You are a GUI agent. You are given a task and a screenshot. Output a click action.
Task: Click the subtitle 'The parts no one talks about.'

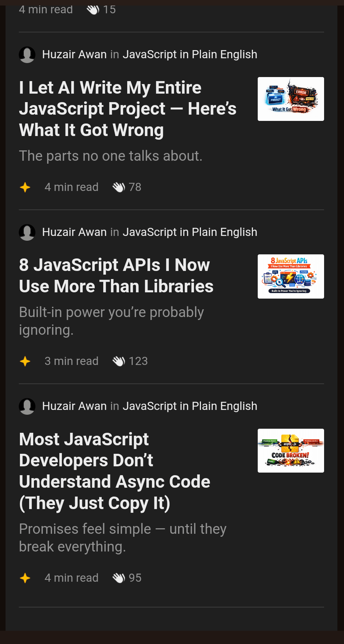tap(111, 156)
